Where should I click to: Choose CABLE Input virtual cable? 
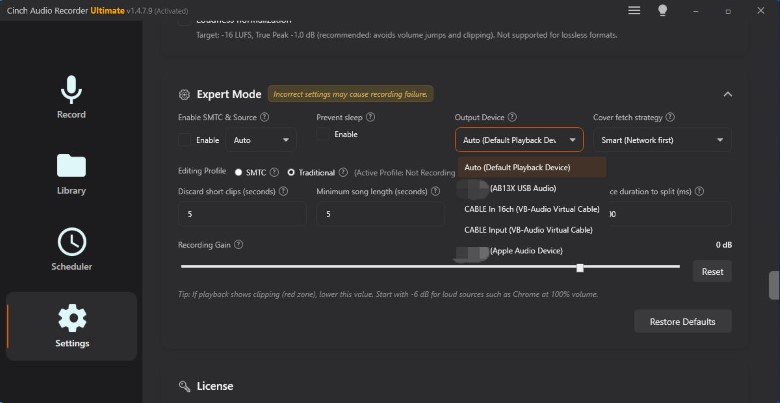(532, 230)
